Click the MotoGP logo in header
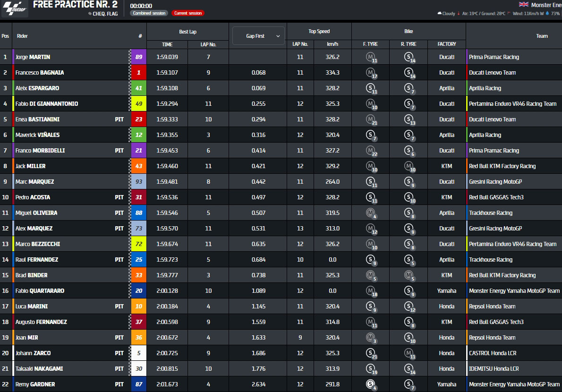 point(15,9)
